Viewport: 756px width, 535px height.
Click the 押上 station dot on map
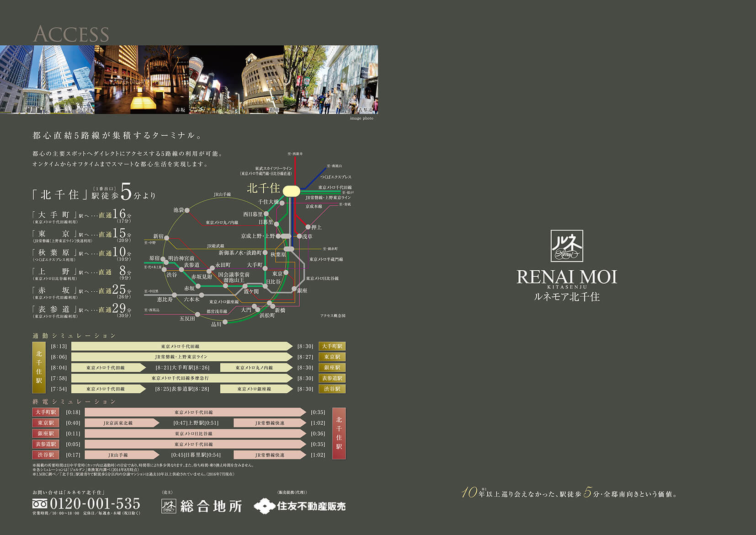[x=308, y=227]
